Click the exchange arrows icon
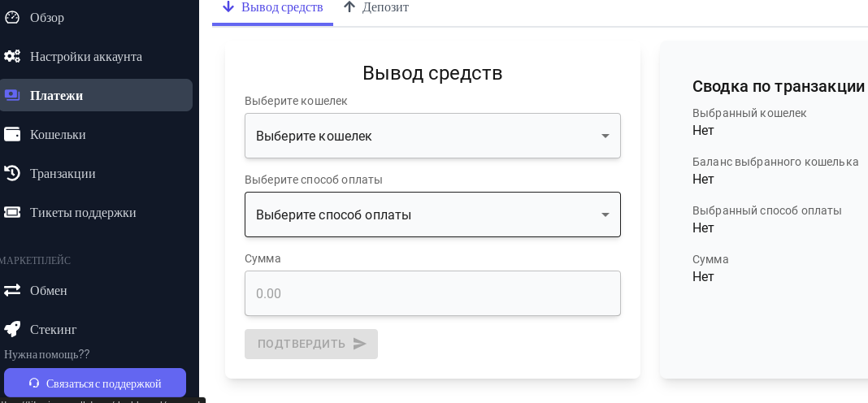This screenshot has height=403, width=868. point(12,290)
